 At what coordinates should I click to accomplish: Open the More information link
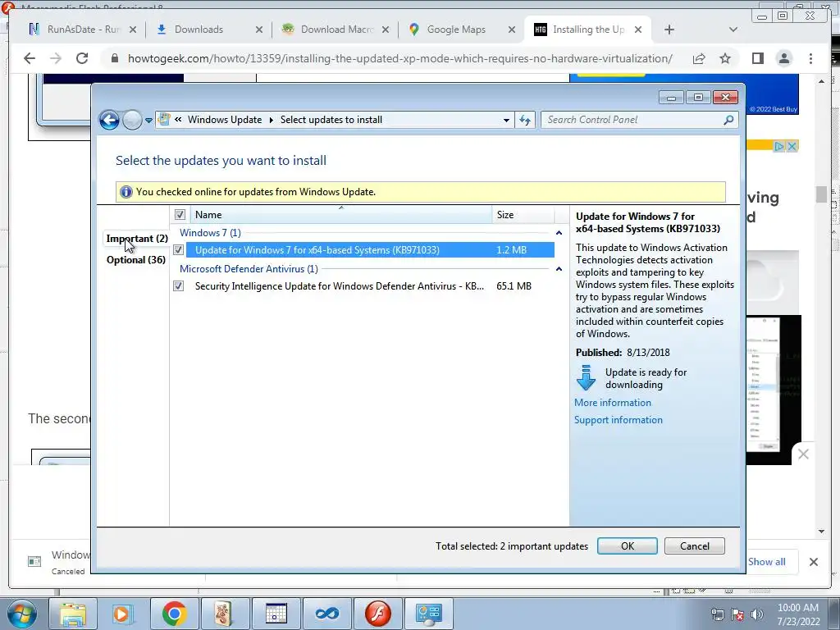[x=613, y=403]
